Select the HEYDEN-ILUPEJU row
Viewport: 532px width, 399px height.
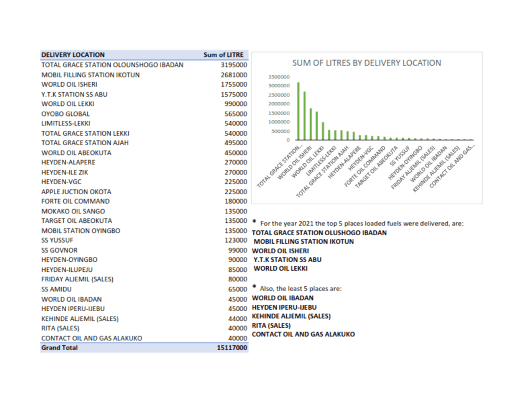coord(144,270)
